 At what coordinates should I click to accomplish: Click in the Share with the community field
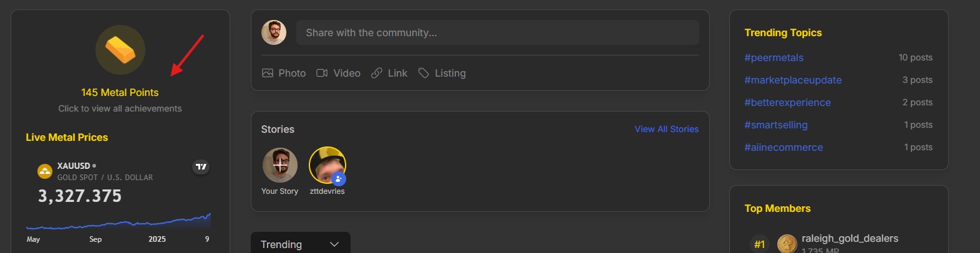tap(498, 32)
